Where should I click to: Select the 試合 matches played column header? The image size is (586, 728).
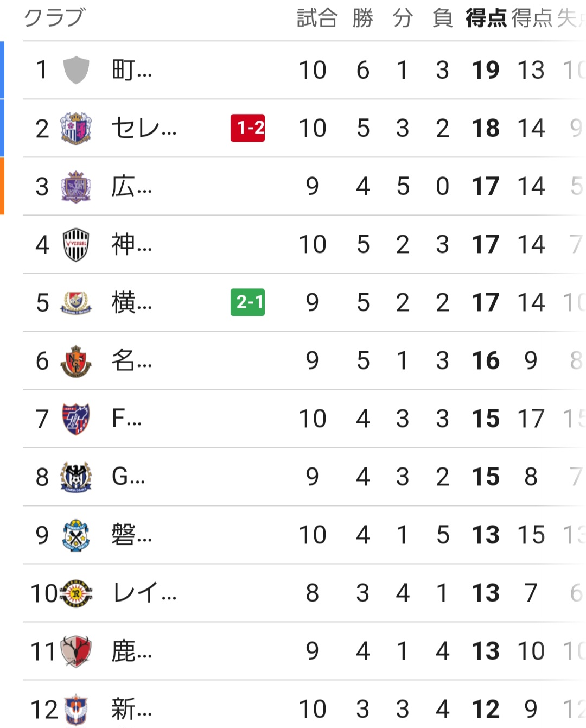point(317,18)
